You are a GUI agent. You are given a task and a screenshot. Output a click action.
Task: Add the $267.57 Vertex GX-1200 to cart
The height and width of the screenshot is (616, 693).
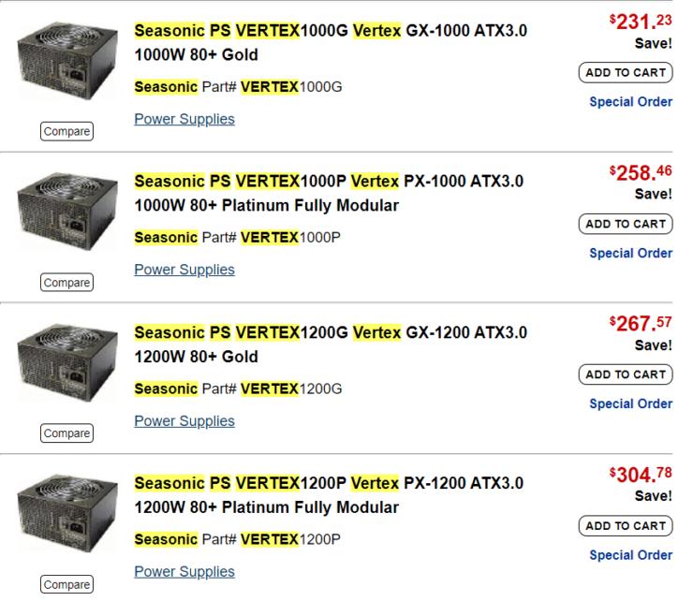pyautogui.click(x=626, y=374)
